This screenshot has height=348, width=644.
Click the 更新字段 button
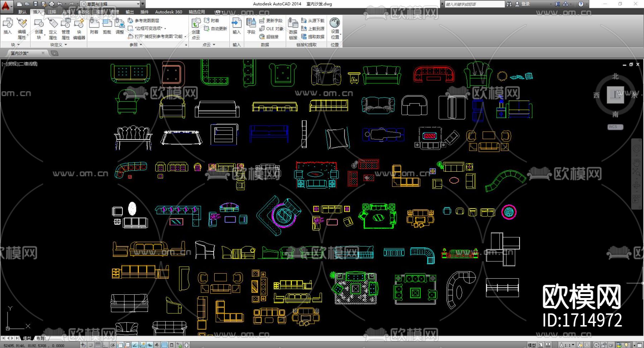271,21
